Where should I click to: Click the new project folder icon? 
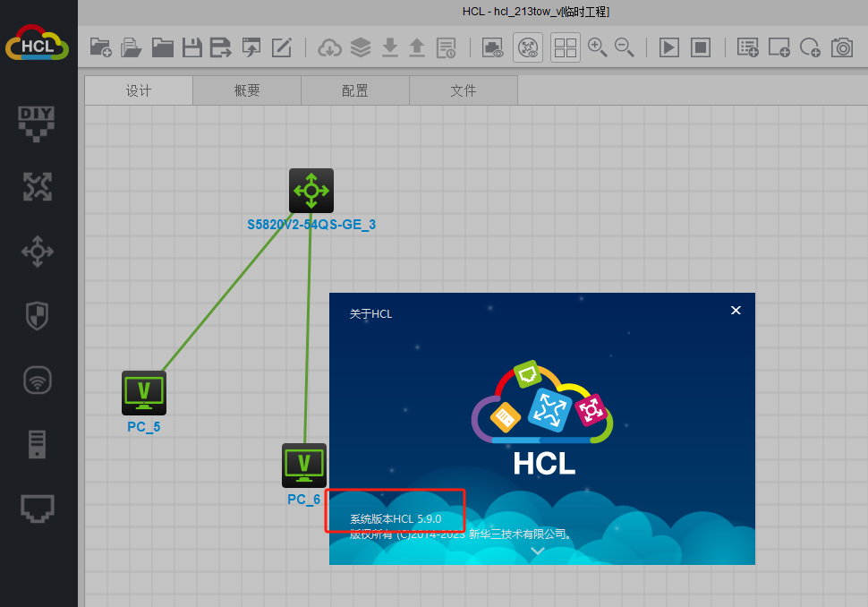point(101,47)
